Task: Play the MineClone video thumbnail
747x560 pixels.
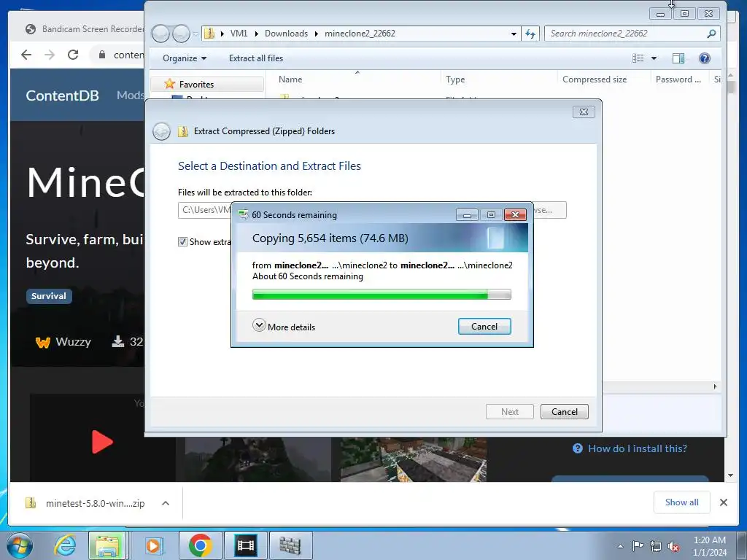Action: tap(102, 441)
